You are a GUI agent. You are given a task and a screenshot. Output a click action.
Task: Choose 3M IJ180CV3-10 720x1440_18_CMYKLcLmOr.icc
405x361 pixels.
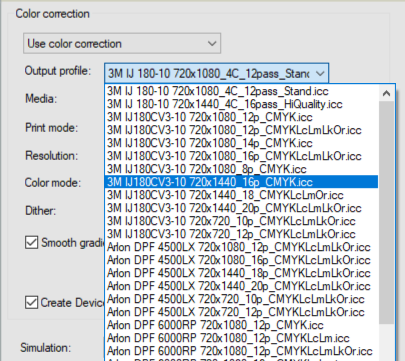242,195
